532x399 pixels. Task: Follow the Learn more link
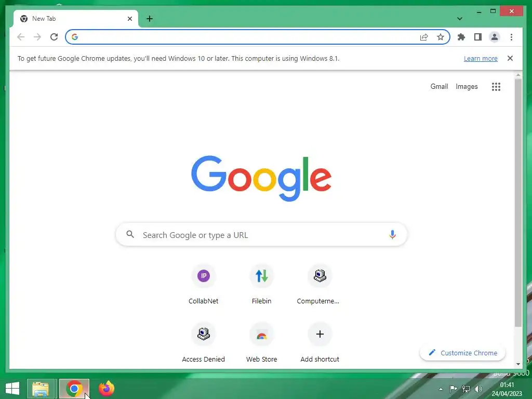pos(481,58)
